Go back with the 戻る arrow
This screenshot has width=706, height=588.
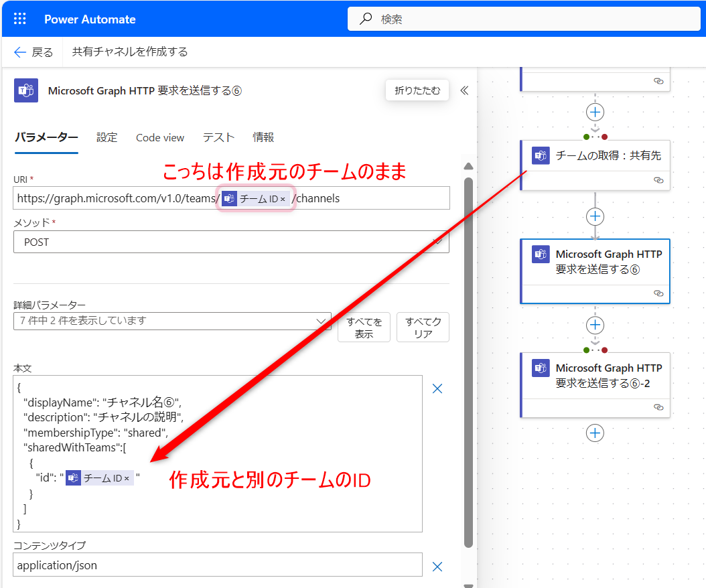coord(33,52)
